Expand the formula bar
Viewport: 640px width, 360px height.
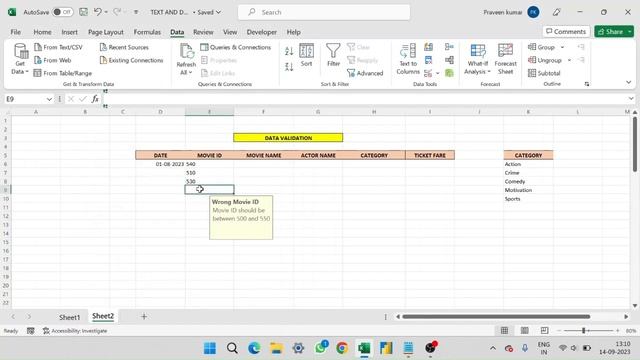pos(631,99)
